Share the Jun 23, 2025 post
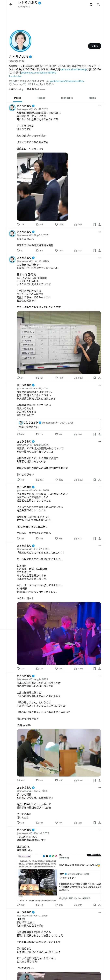This screenshot has width=110, height=980. point(99,378)
